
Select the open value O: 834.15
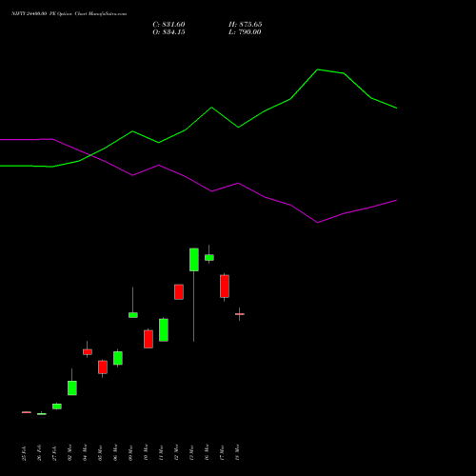click(x=169, y=32)
